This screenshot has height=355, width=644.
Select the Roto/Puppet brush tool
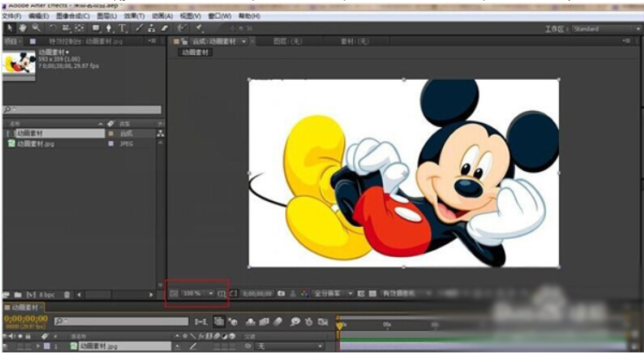[x=182, y=28]
